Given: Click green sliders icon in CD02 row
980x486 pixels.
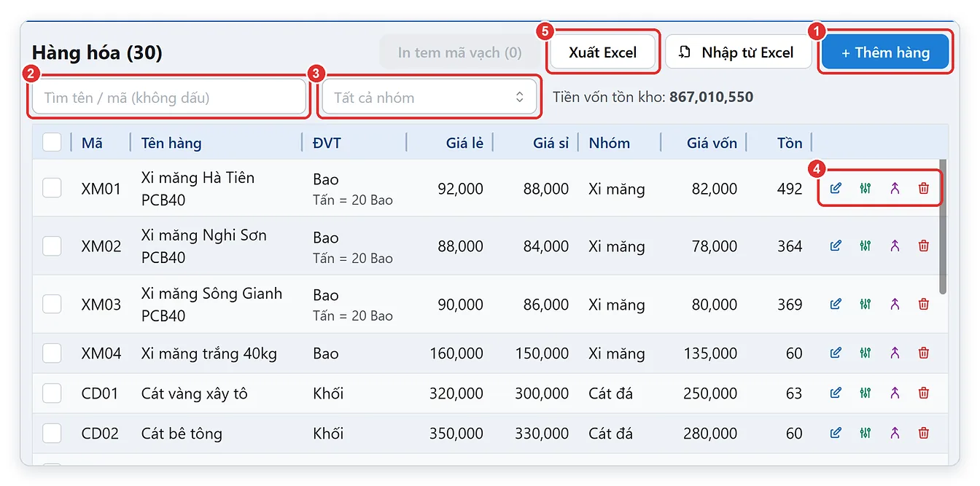Looking at the screenshot, I should [865, 433].
